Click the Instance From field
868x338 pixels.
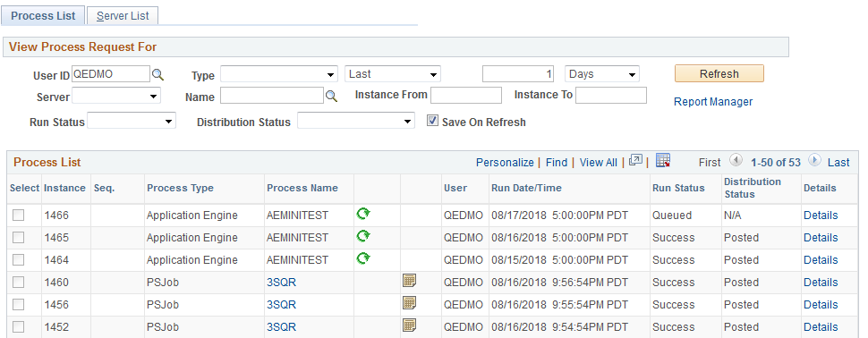point(466,95)
